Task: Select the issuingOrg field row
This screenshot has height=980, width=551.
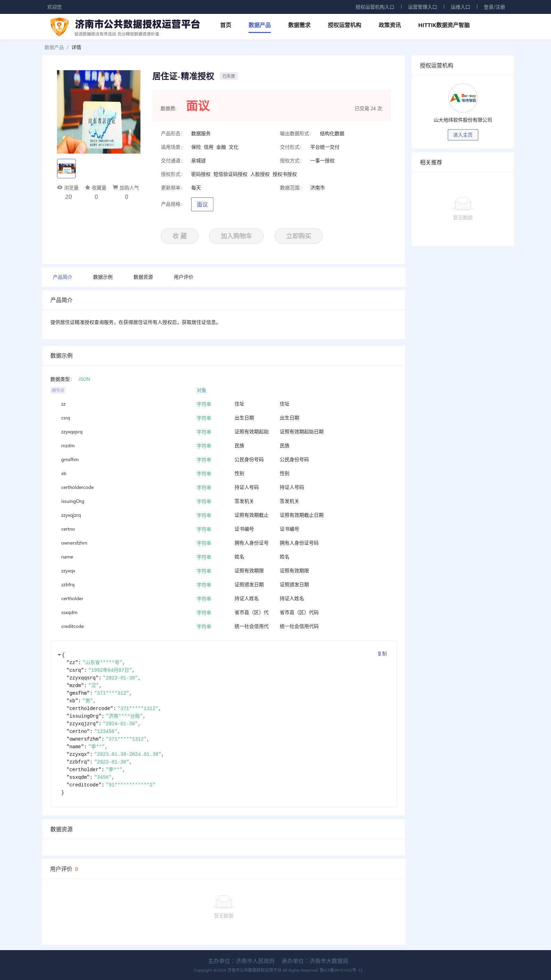Action: [224, 501]
